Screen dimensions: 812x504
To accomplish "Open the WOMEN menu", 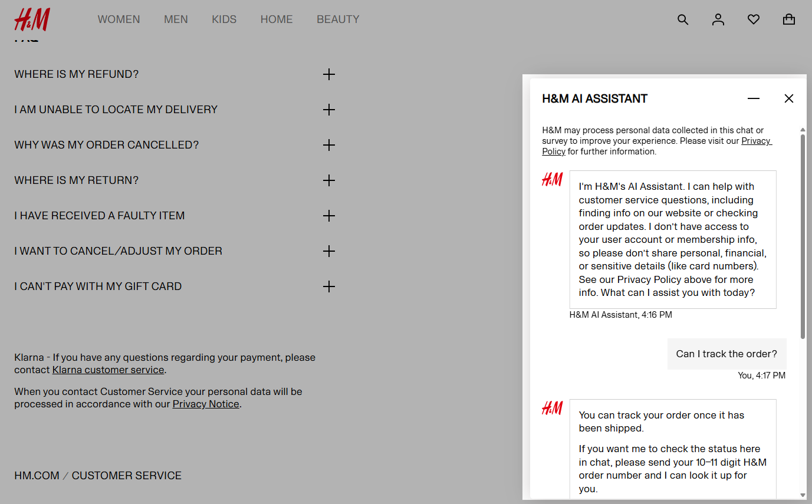I will pyautogui.click(x=119, y=19).
